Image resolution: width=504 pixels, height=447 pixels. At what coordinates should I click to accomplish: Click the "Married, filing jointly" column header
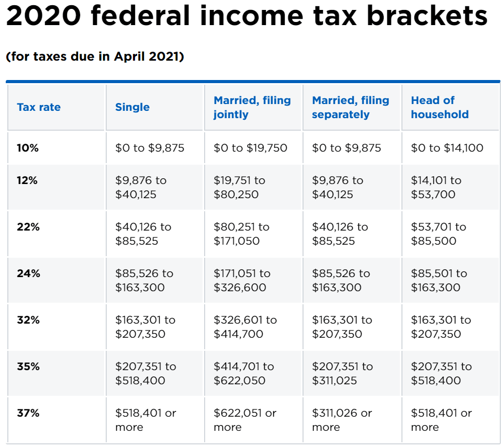[252, 107]
